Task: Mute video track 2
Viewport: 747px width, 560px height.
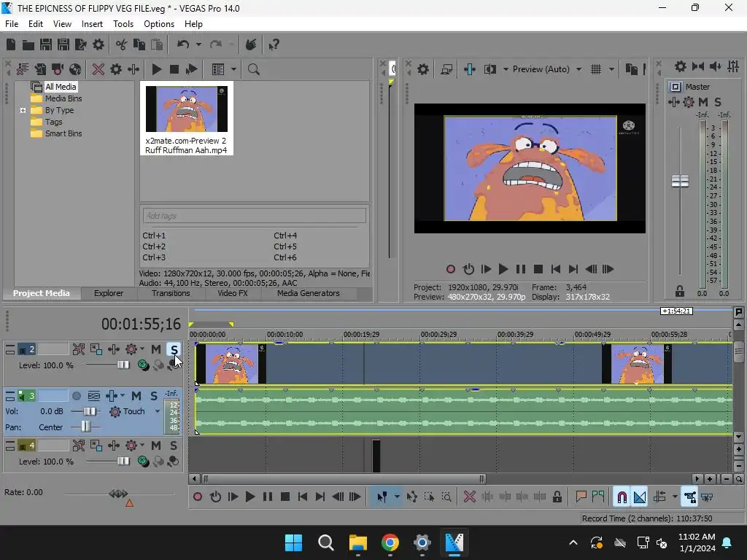Action: pos(156,349)
